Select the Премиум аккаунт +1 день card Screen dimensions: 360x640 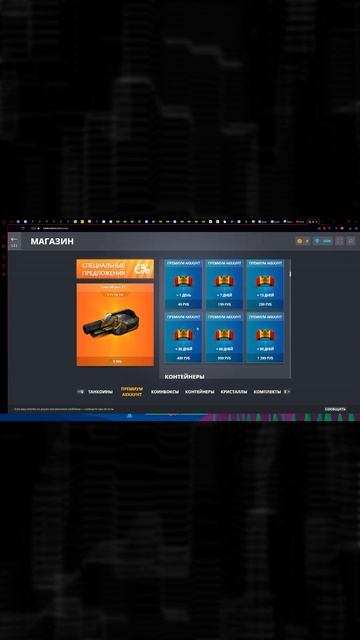[183, 284]
